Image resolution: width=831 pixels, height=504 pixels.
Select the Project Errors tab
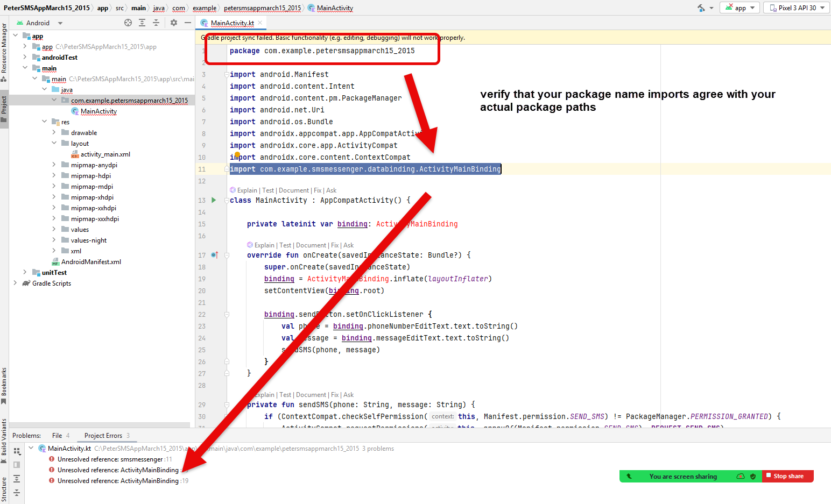tap(107, 436)
